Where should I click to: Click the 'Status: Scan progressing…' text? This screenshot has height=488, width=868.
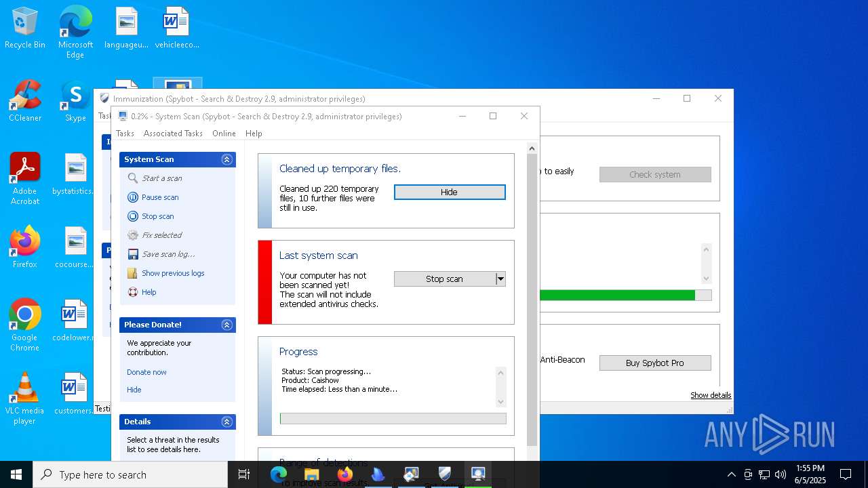326,371
